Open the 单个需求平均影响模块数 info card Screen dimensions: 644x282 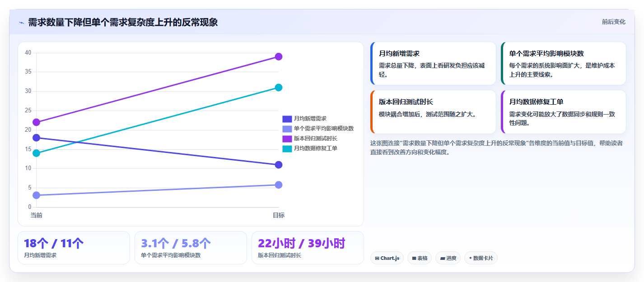564,64
